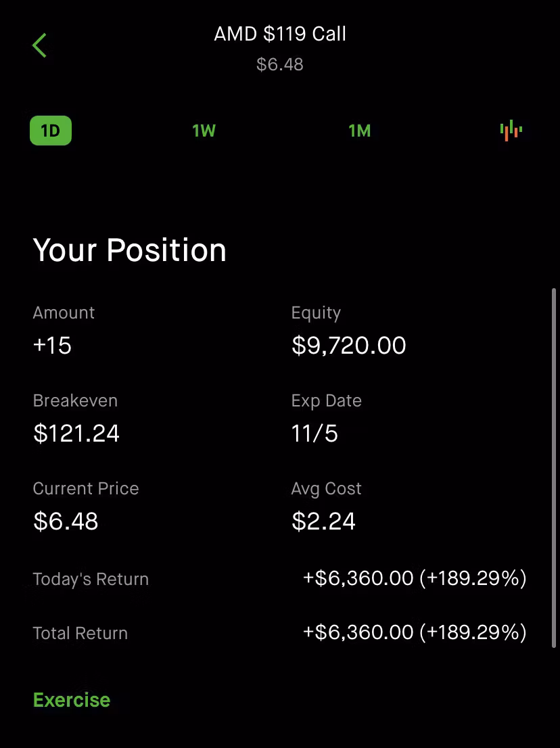Tap the Today's Return label
560x748 pixels.
91,579
